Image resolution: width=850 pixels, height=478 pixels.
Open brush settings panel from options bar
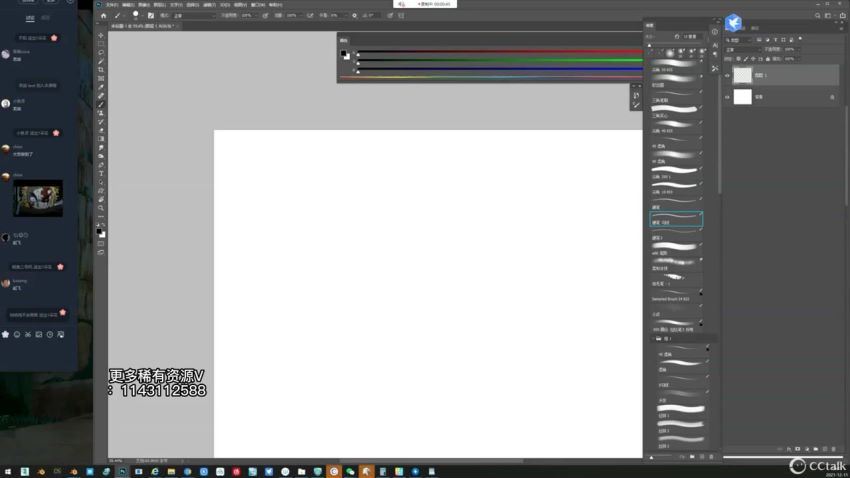(x=151, y=16)
